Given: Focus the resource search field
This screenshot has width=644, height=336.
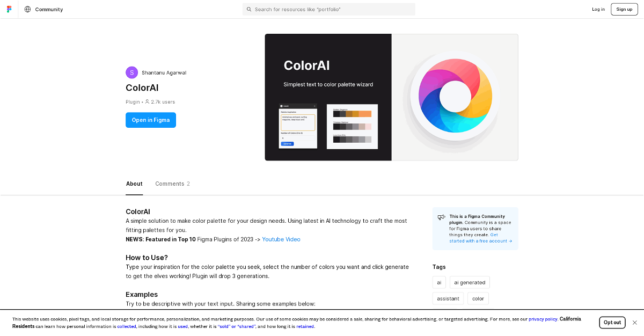Looking at the screenshot, I should 333,9.
